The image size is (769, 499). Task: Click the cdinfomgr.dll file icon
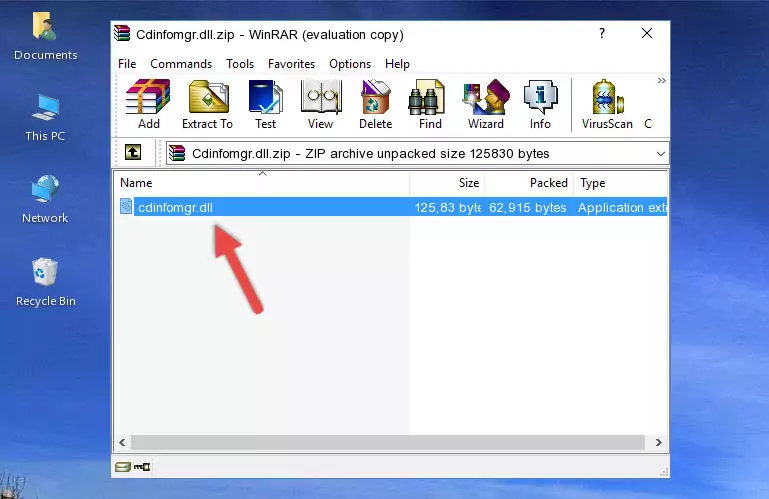coord(126,207)
